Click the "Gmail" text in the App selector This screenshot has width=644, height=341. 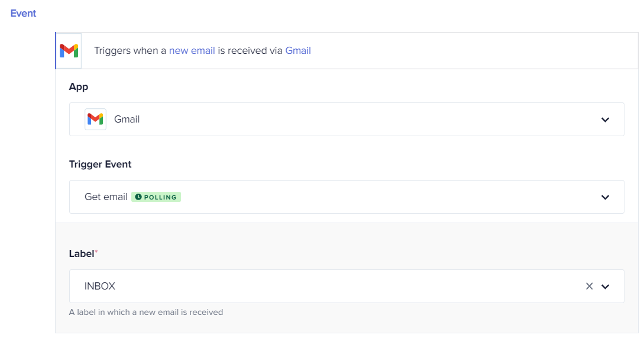127,120
